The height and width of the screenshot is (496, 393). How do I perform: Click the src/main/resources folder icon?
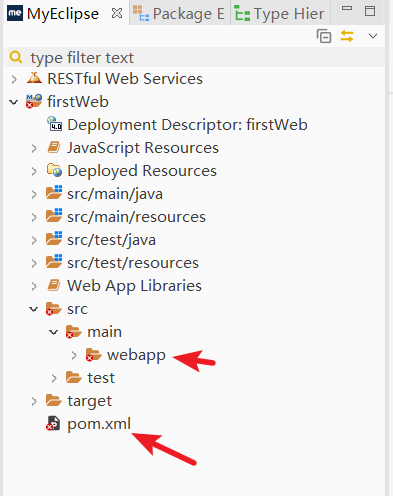point(54,215)
